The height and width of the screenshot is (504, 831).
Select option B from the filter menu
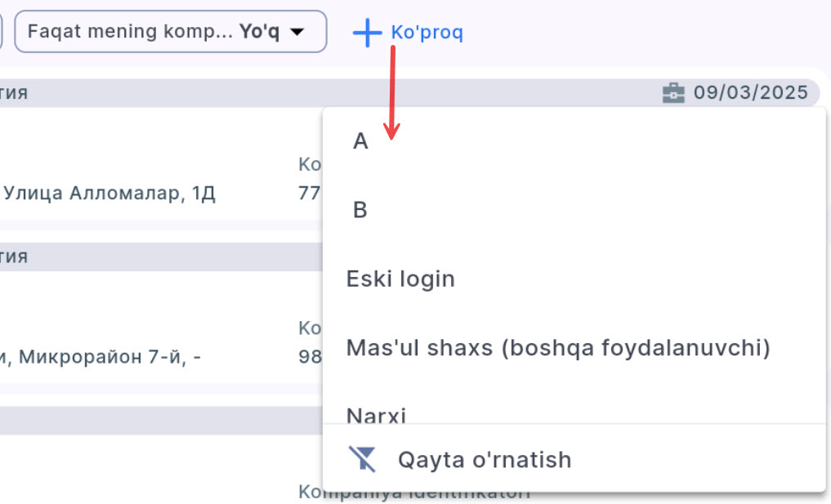[x=360, y=211]
